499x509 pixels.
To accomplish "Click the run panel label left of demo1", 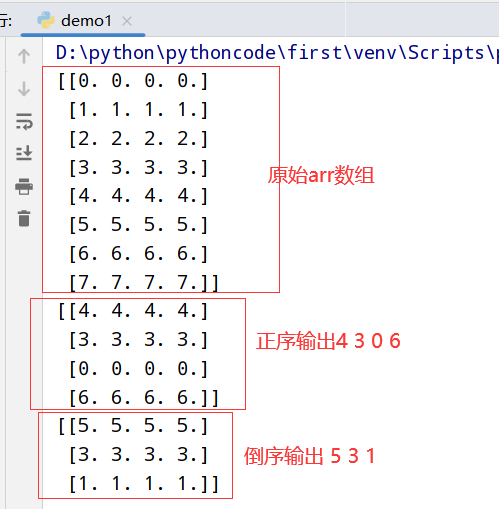I will pyautogui.click(x=6, y=21).
